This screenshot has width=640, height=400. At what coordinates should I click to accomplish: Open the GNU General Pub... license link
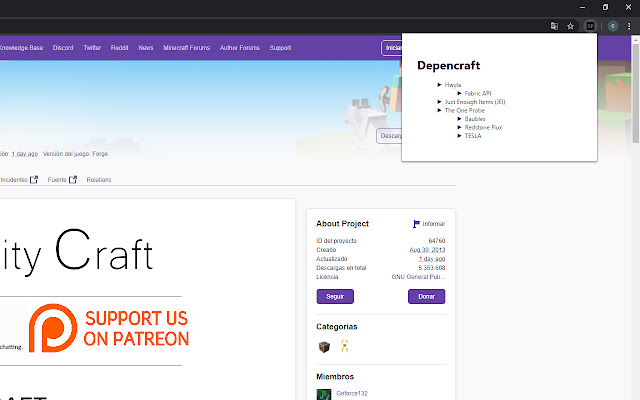pos(418,277)
